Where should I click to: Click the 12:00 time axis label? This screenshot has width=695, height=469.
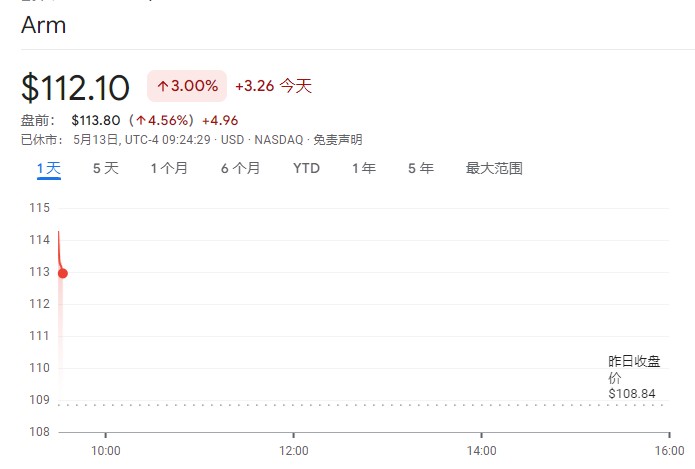point(293,451)
